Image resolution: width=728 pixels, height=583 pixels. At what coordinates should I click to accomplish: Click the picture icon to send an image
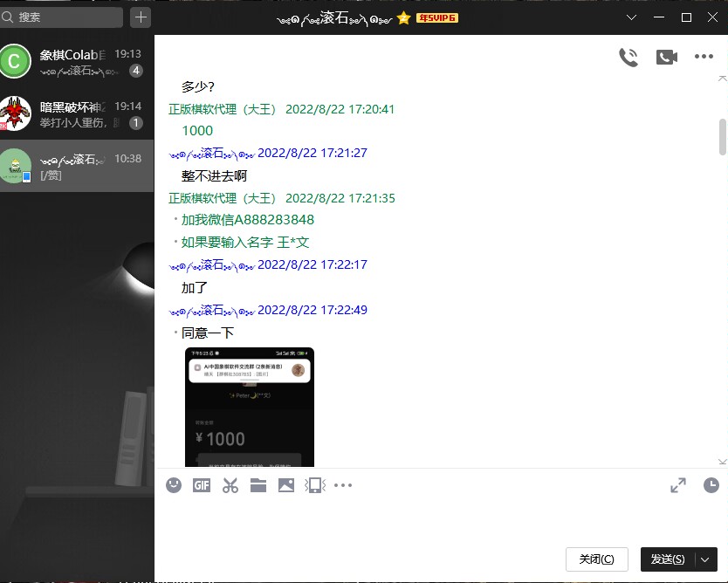[286, 485]
